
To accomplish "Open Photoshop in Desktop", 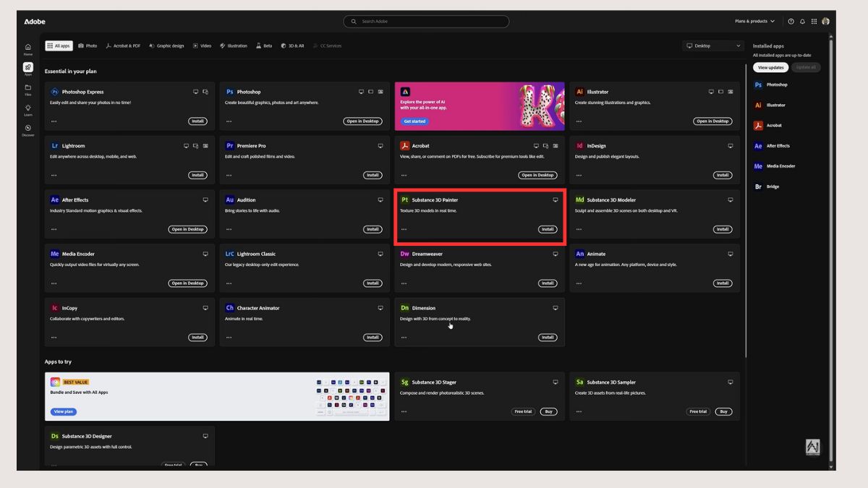I will tap(362, 121).
